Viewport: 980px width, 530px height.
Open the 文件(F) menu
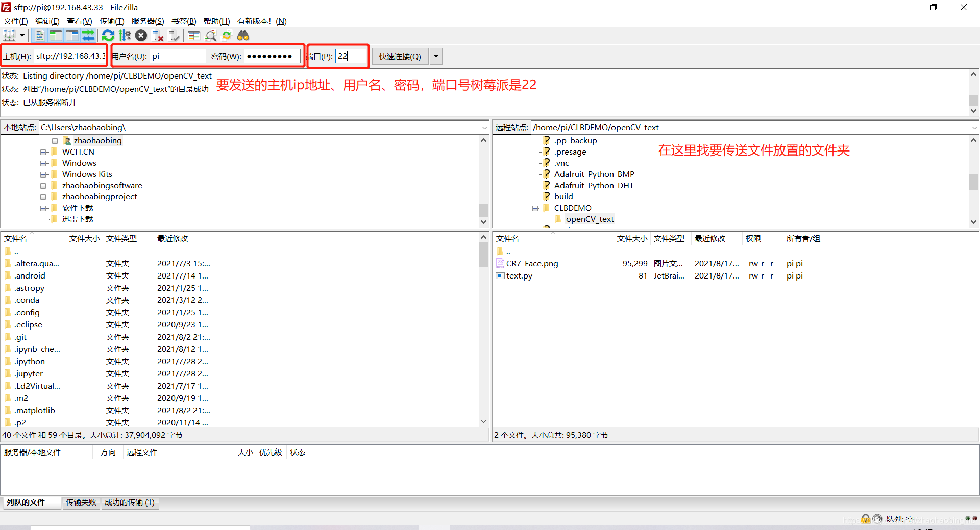coord(16,21)
